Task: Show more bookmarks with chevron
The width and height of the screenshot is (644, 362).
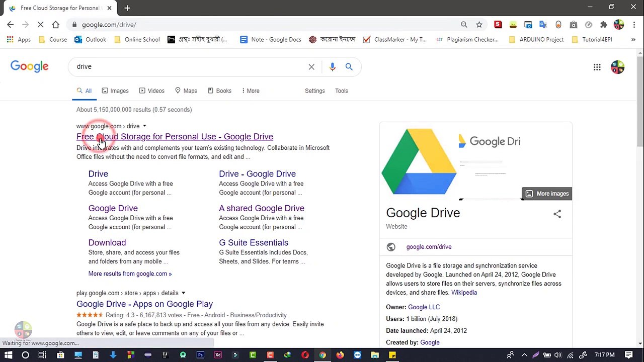Action: pyautogui.click(x=633, y=40)
